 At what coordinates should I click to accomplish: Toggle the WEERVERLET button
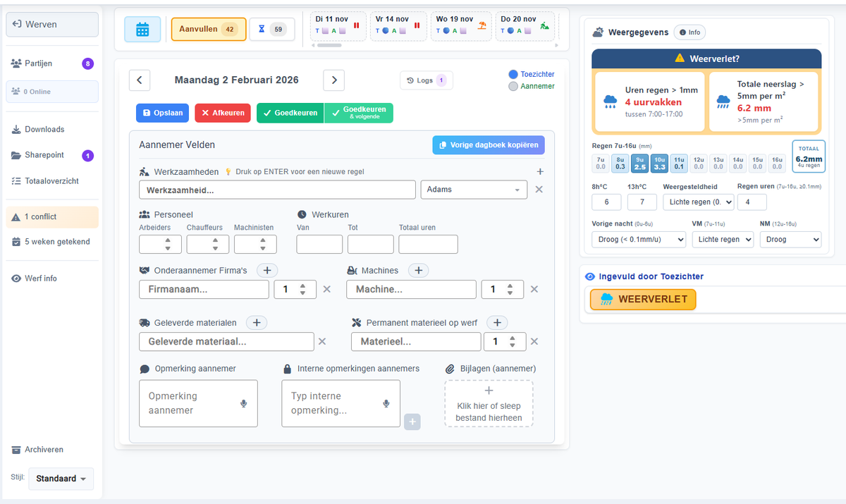[643, 299]
